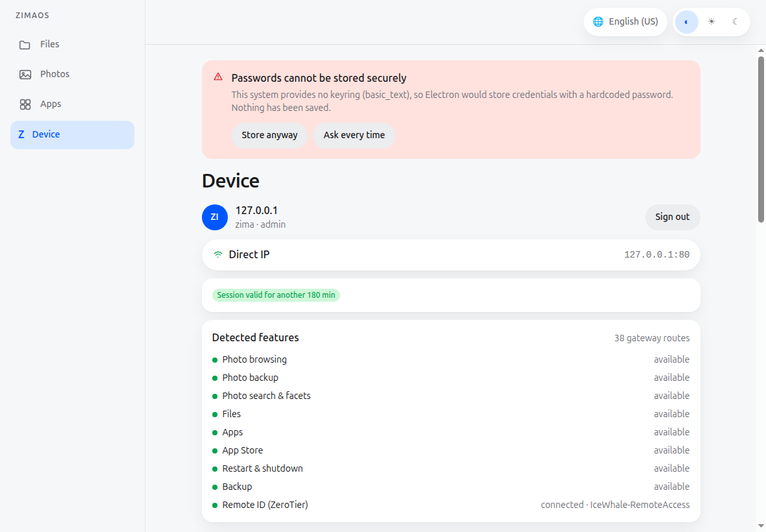Click the Restart & shutdown feature row
766x532 pixels.
(x=451, y=468)
